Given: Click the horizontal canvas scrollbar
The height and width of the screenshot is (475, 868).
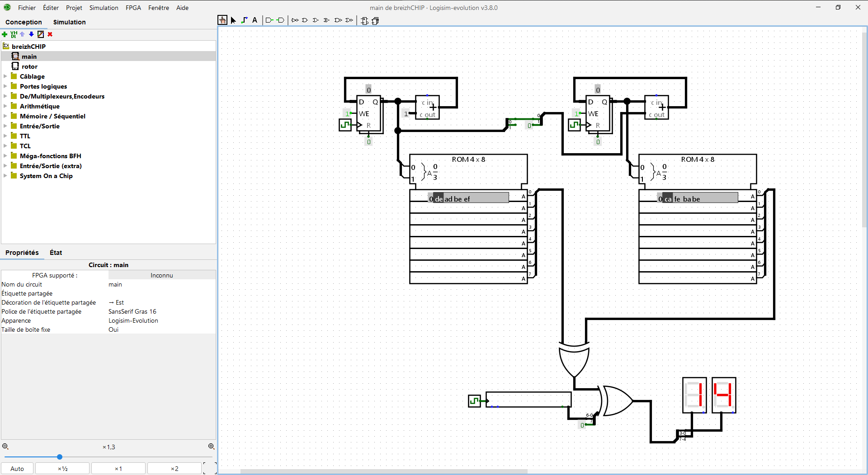Looking at the screenshot, I should coord(384,471).
